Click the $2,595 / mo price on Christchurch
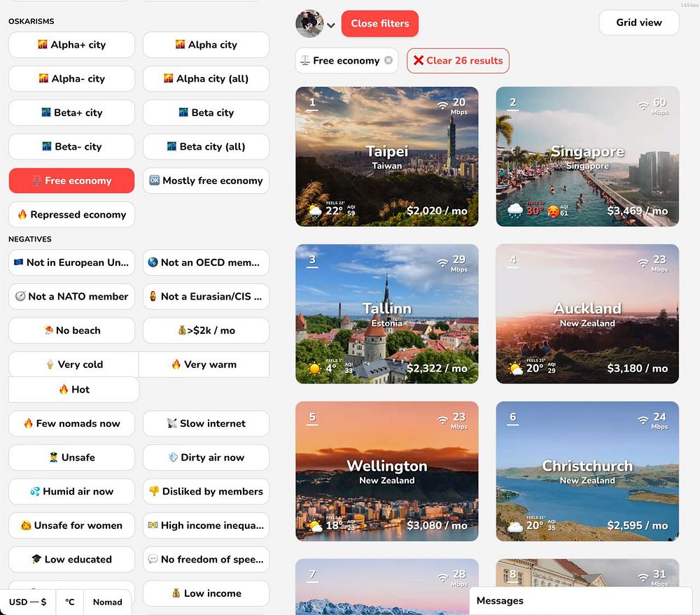The height and width of the screenshot is (615, 700). coord(637,525)
